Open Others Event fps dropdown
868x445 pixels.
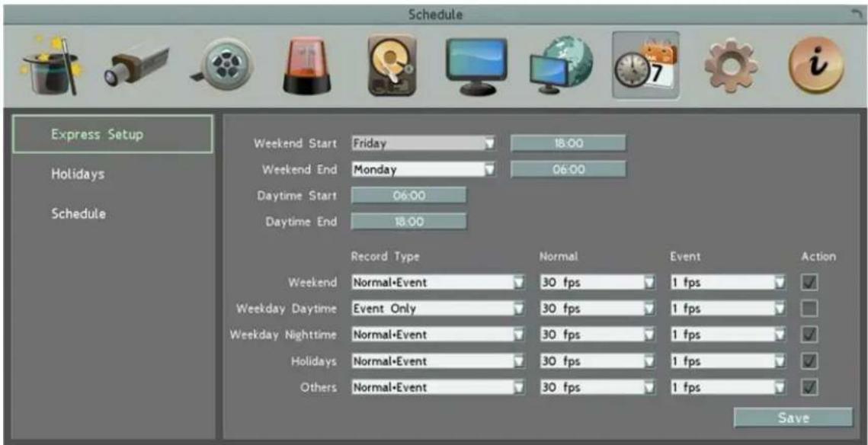pos(729,387)
